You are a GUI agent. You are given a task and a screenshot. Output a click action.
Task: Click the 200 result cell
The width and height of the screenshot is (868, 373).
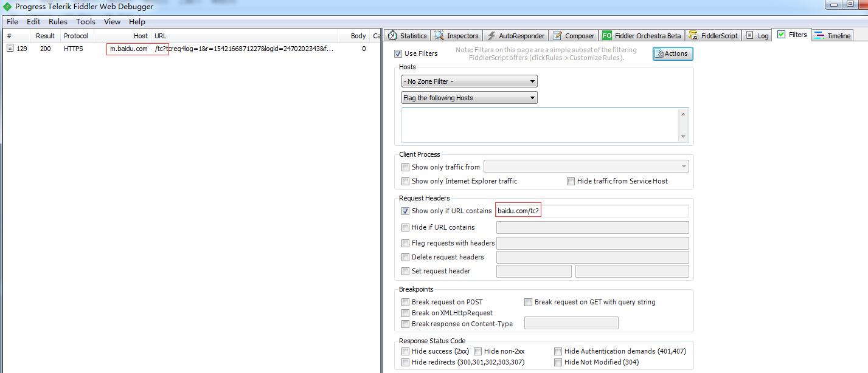pyautogui.click(x=46, y=49)
